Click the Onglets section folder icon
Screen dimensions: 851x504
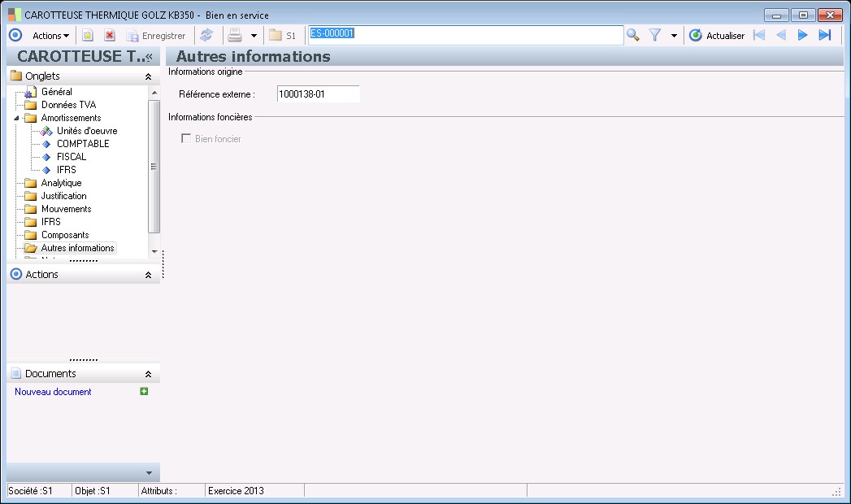(16, 76)
